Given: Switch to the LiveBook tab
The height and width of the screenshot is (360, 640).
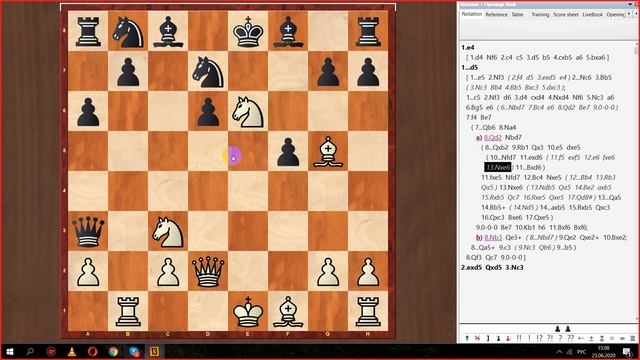Looking at the screenshot, I should click(592, 14).
